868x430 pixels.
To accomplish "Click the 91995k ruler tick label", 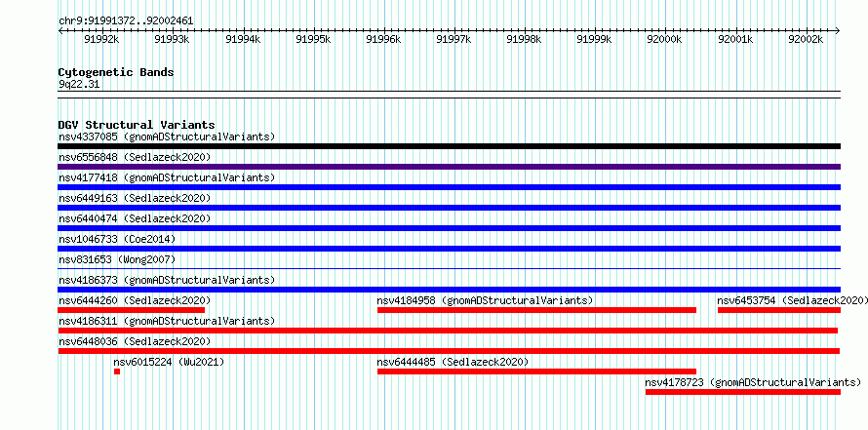I will [x=313, y=39].
